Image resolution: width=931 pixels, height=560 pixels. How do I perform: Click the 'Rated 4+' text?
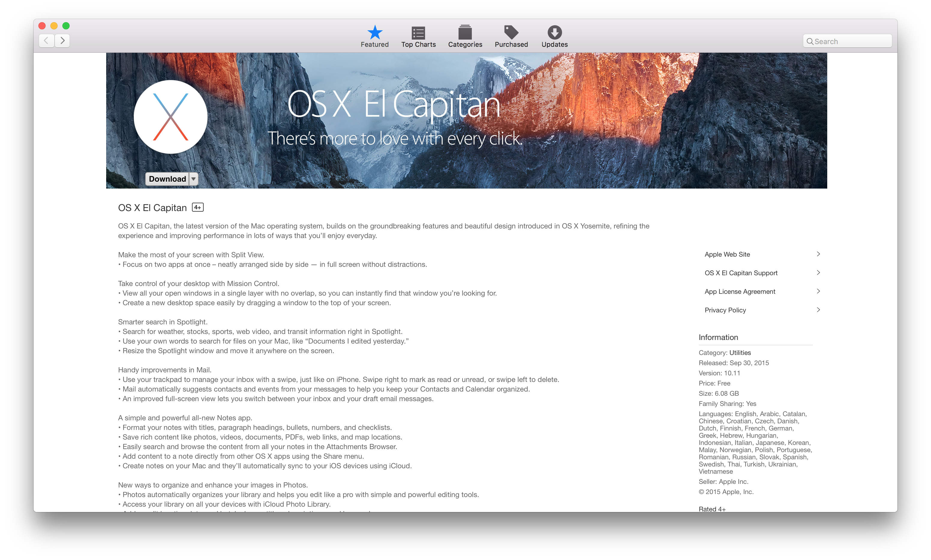click(712, 509)
